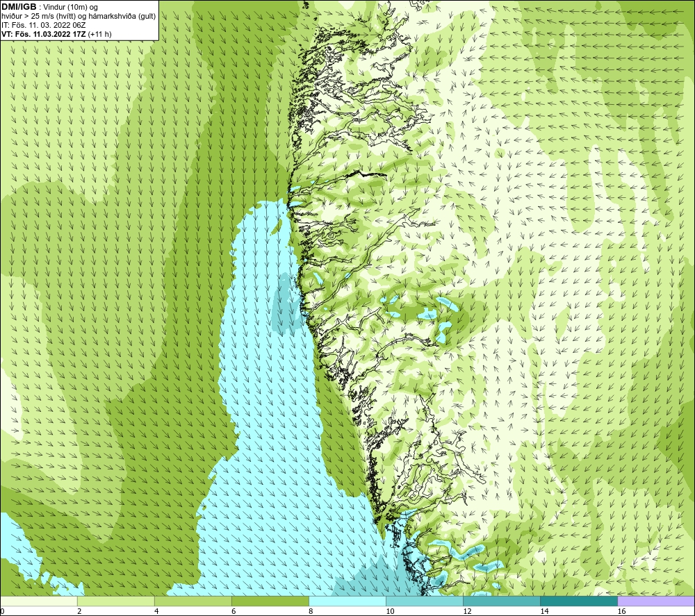
Task: Click the purple above-16 m/s legend swatch
Action: pyautogui.click(x=656, y=601)
